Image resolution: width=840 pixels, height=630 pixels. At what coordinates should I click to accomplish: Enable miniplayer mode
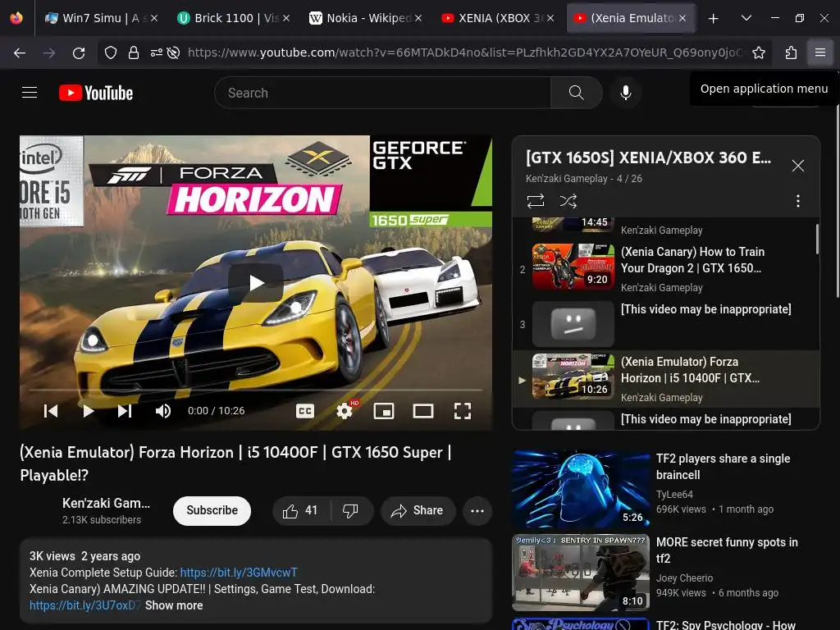click(384, 411)
